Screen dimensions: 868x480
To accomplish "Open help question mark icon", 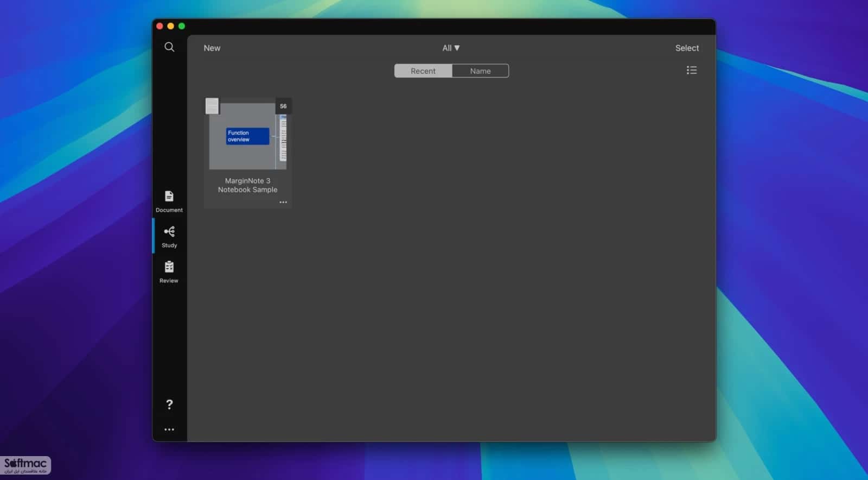I will tap(169, 405).
